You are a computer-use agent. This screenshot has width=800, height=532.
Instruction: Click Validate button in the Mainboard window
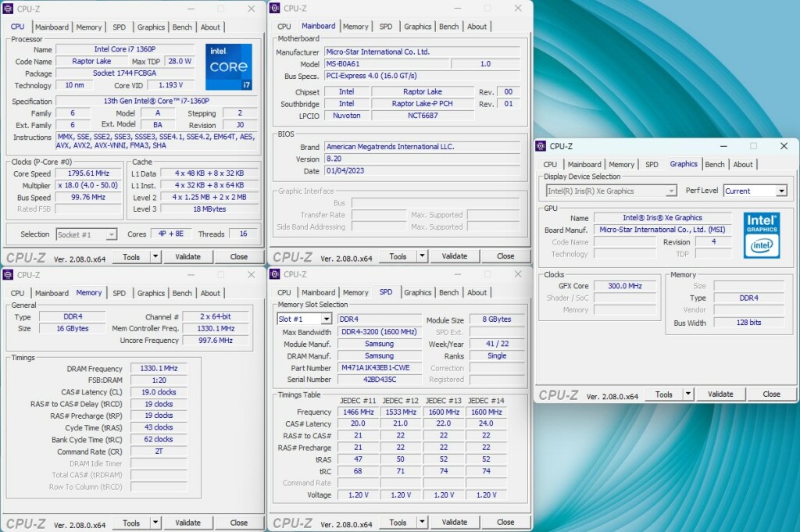pos(454,256)
